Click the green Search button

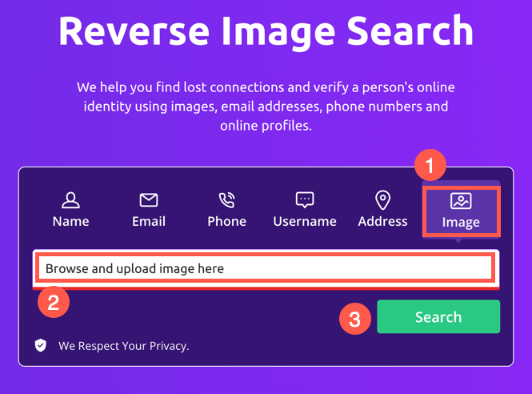[438, 316]
